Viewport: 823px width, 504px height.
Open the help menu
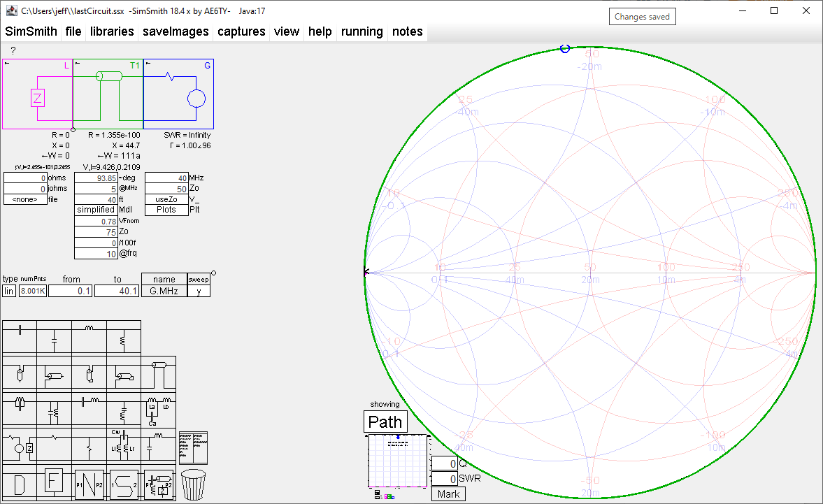pos(320,31)
